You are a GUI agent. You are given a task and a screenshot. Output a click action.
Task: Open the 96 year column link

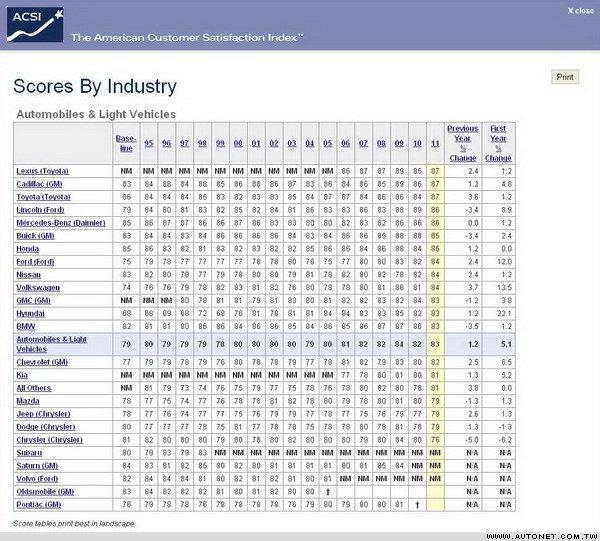(166, 143)
